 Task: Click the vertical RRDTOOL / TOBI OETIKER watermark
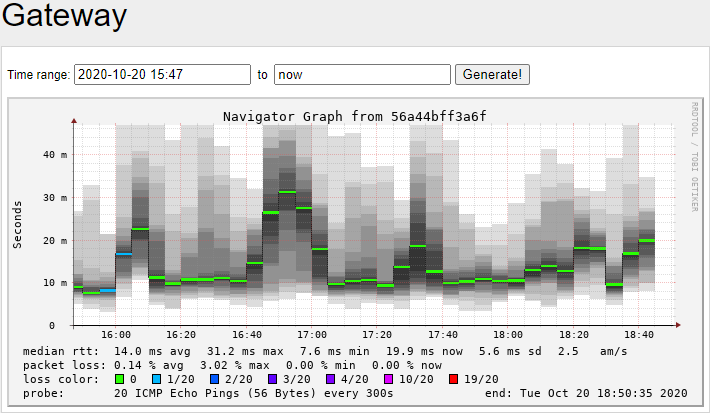click(x=693, y=156)
